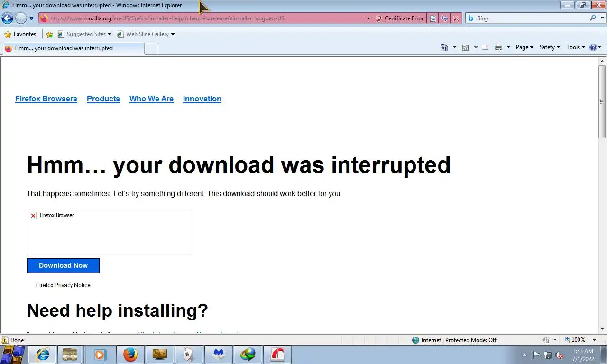
Task: Open the Solitaire cards taskbar icon
Action: 189,355
